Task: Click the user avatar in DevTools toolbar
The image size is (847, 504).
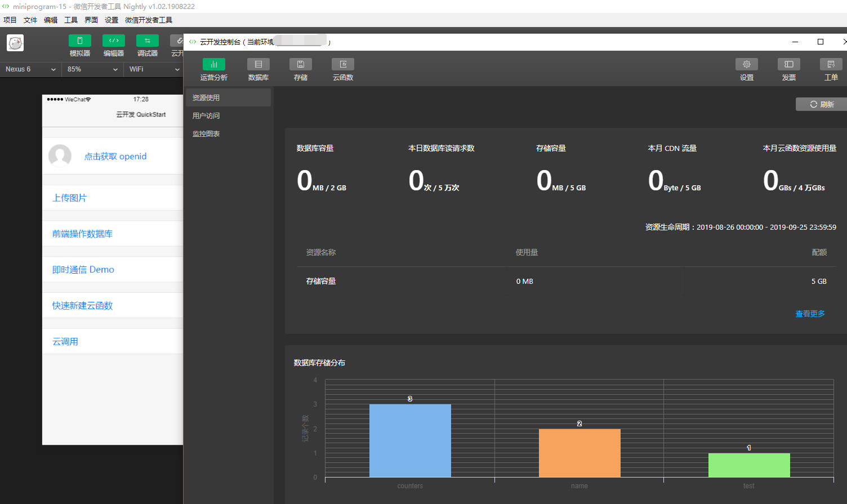Action: click(15, 43)
